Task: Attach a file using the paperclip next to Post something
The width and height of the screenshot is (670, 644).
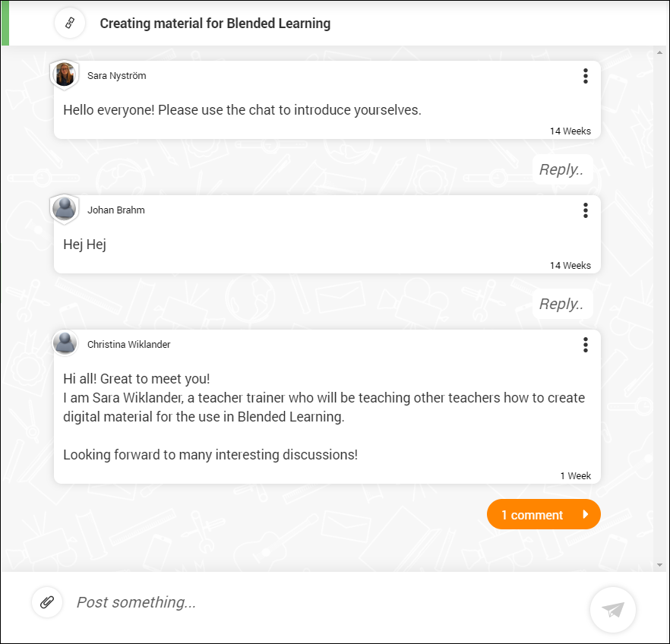Action: click(x=47, y=602)
